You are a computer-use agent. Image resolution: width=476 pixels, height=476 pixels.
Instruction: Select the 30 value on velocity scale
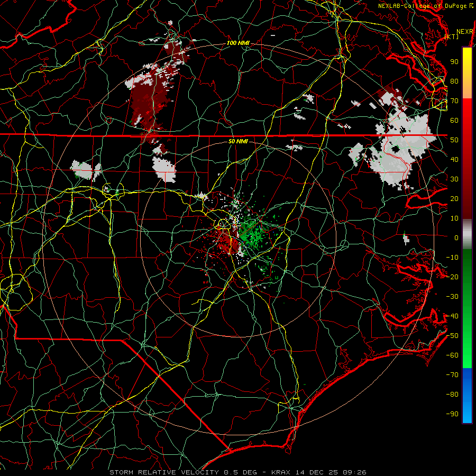tap(454, 179)
